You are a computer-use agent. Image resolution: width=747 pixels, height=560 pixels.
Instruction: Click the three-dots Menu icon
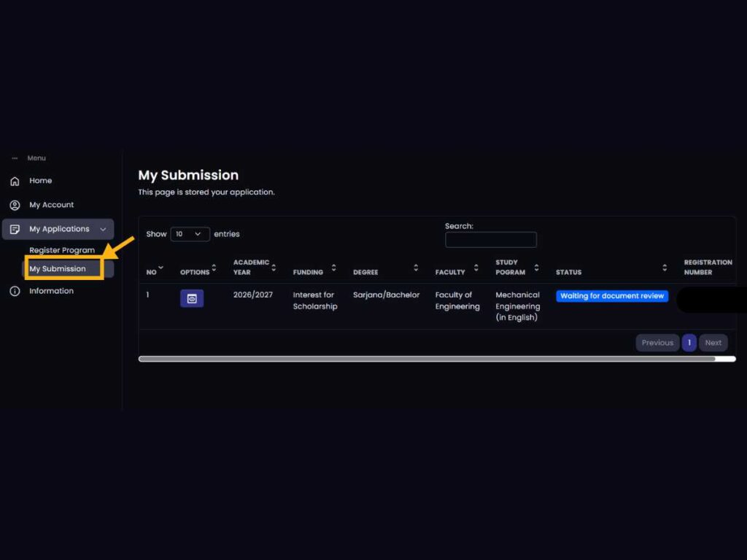click(15, 158)
